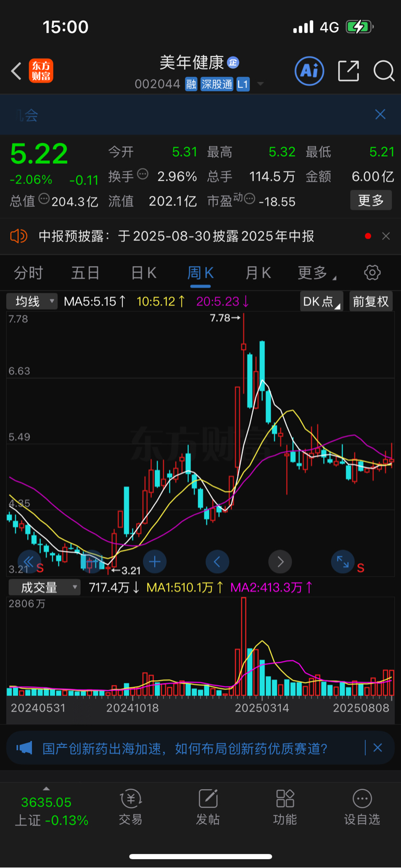Screen dimensions: 401x868
Task: Tap info icon next to 换手
Action: (143, 174)
